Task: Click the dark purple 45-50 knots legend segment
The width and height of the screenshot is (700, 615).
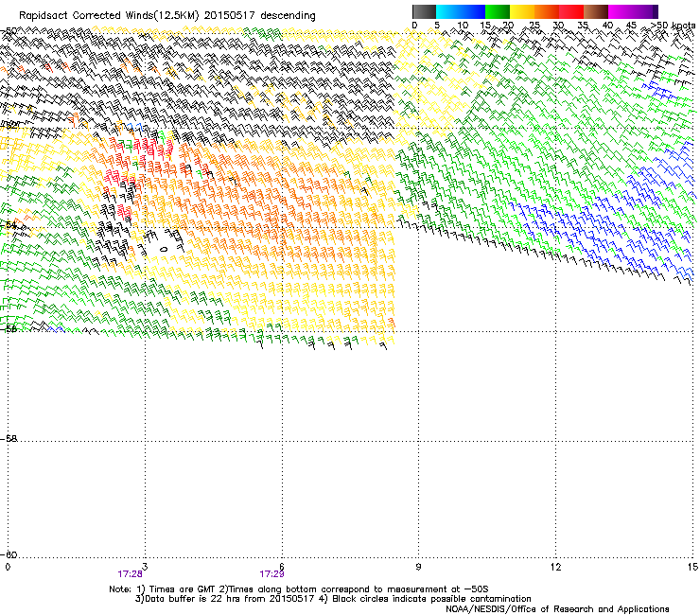Action: (645, 11)
